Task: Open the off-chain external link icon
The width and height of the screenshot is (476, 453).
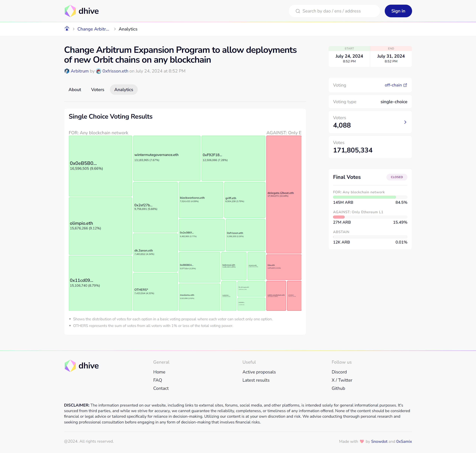Action: coord(405,85)
